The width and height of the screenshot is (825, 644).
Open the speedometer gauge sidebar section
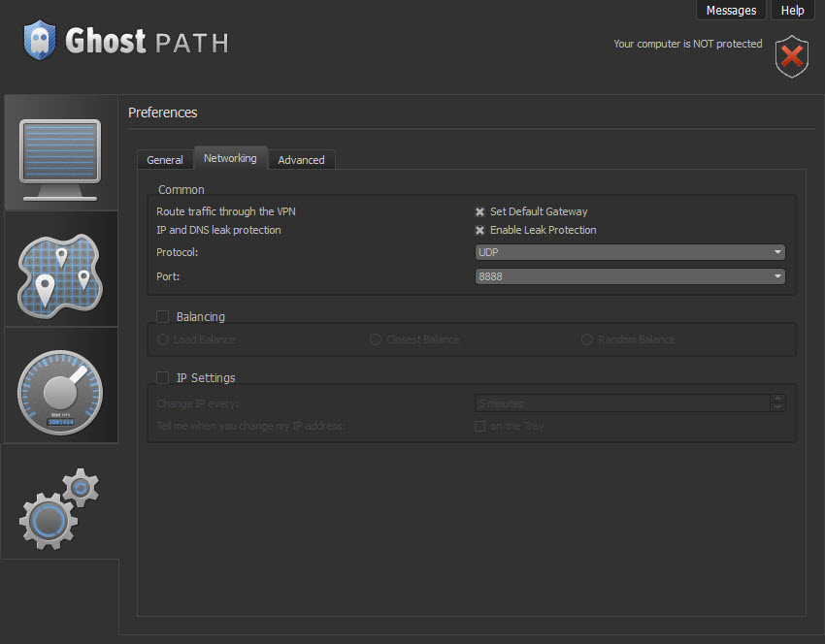pyautogui.click(x=61, y=385)
